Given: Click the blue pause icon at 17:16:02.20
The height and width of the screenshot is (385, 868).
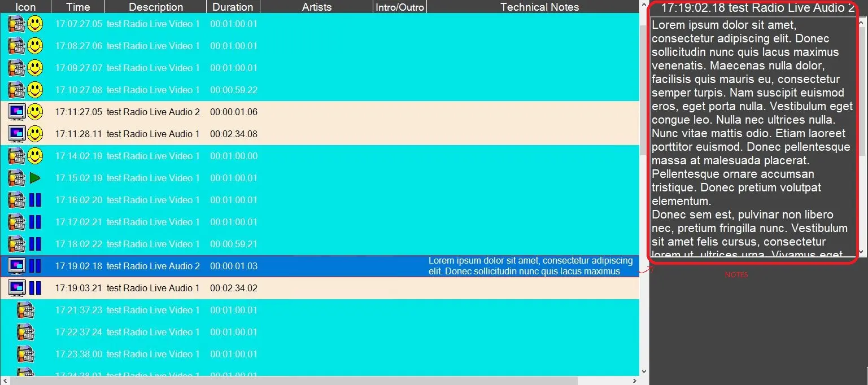Looking at the screenshot, I should point(35,200).
